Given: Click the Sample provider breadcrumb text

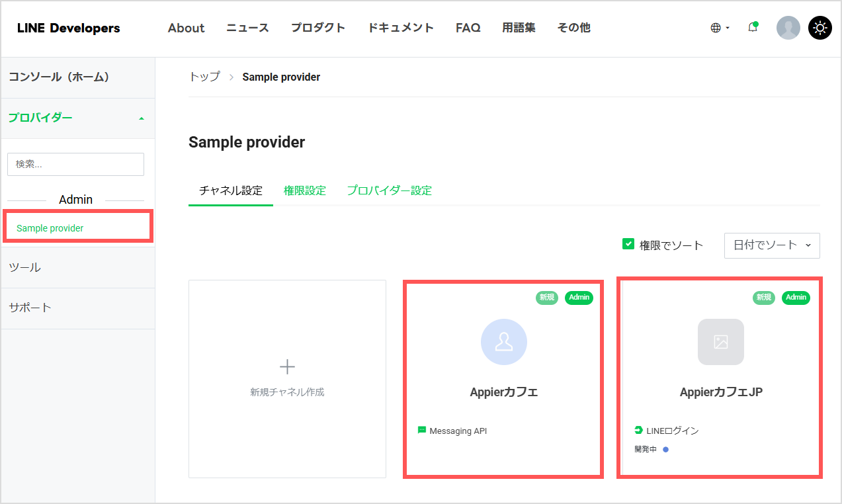Looking at the screenshot, I should tap(281, 77).
